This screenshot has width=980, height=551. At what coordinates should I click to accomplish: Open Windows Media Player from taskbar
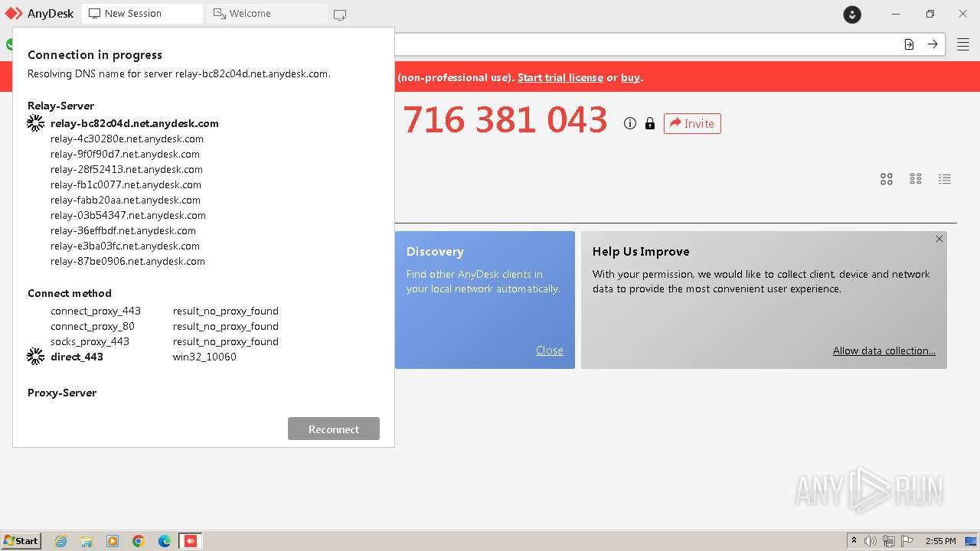(x=113, y=541)
